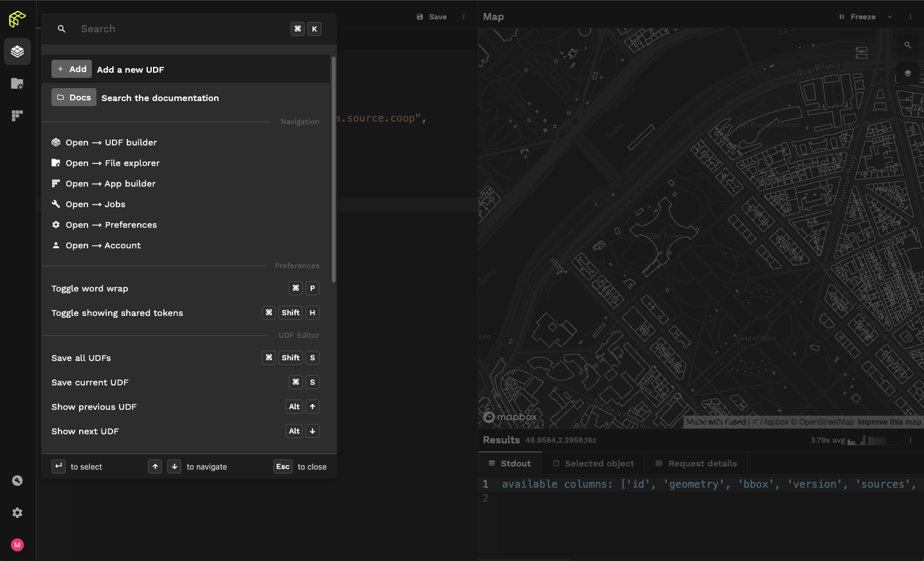This screenshot has width=924, height=561.
Task: Freeze the map
Action: pyautogui.click(x=857, y=17)
